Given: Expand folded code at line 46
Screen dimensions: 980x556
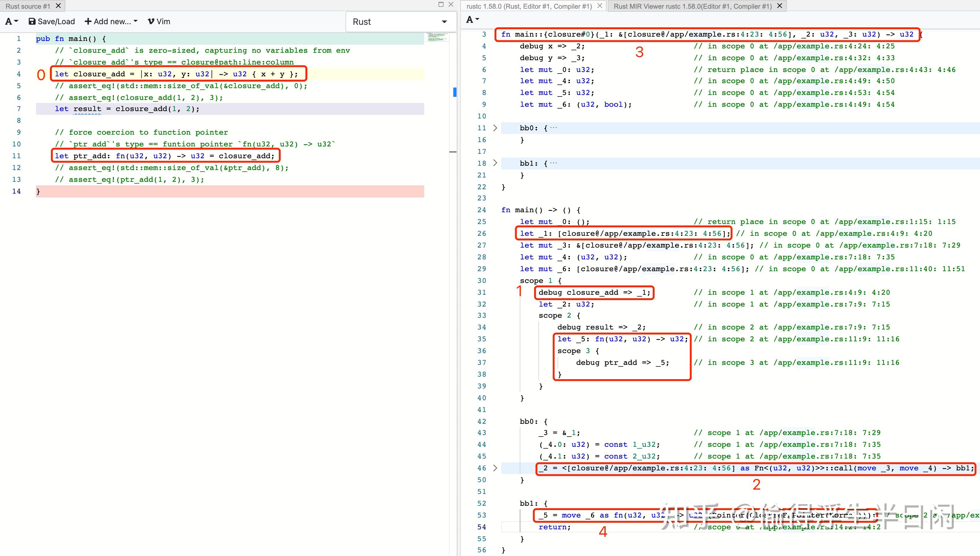Looking at the screenshot, I should point(495,468).
